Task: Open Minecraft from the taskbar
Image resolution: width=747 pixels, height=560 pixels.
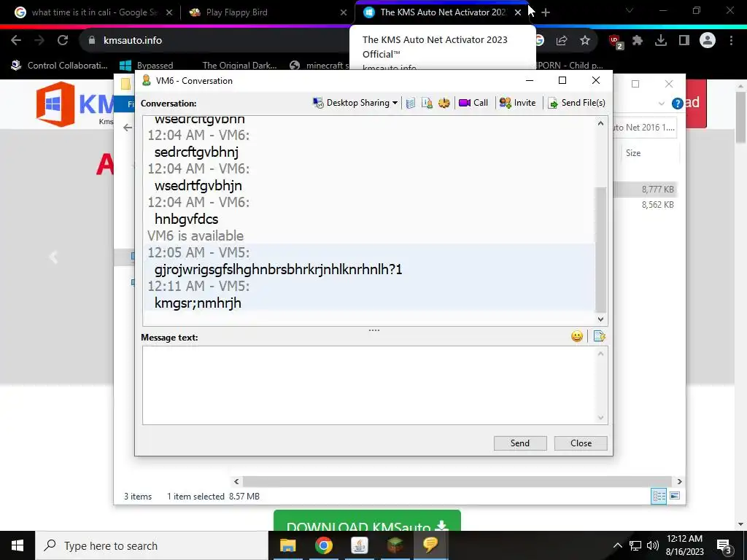Action: coord(395,545)
